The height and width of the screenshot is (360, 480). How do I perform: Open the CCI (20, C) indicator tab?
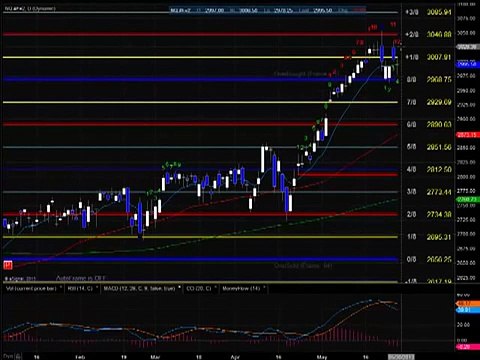tap(199, 288)
